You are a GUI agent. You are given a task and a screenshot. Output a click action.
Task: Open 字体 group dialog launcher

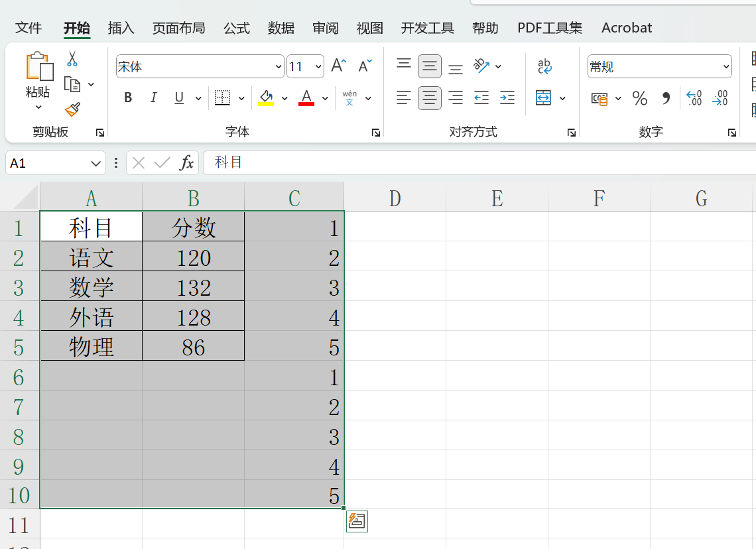point(375,133)
